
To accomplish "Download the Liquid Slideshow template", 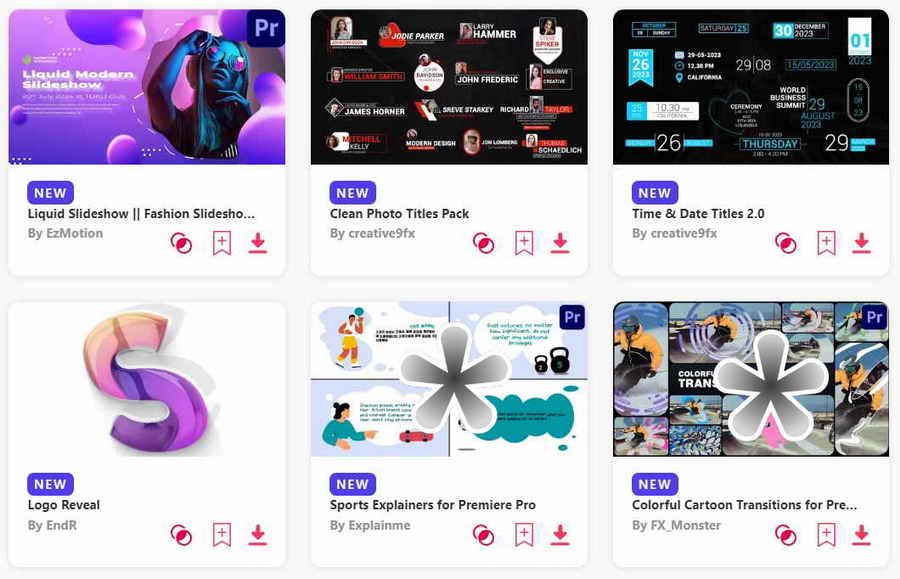I will [x=258, y=243].
